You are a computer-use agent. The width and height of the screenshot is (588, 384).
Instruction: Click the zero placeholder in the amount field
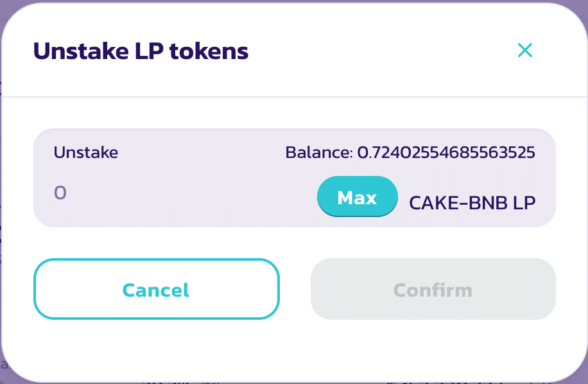(60, 193)
